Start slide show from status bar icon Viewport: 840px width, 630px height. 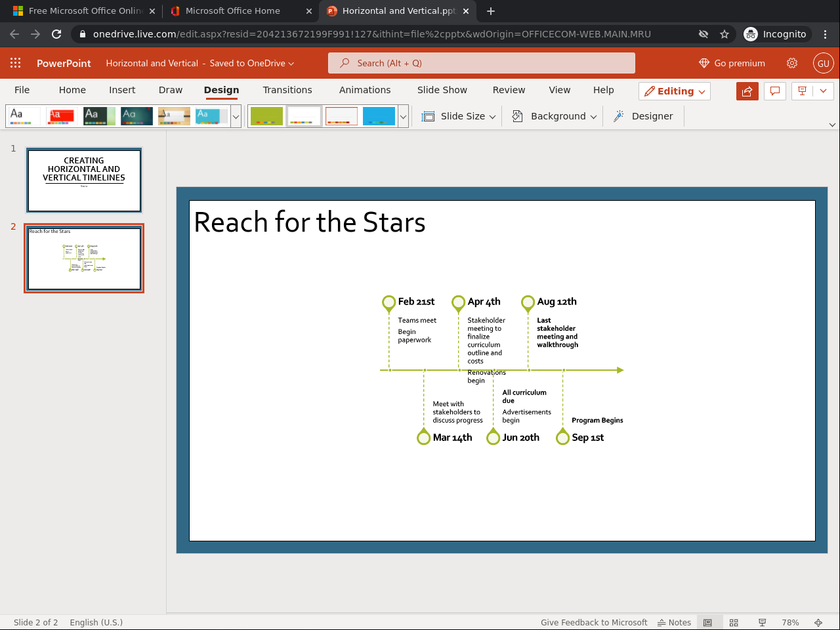click(x=762, y=622)
